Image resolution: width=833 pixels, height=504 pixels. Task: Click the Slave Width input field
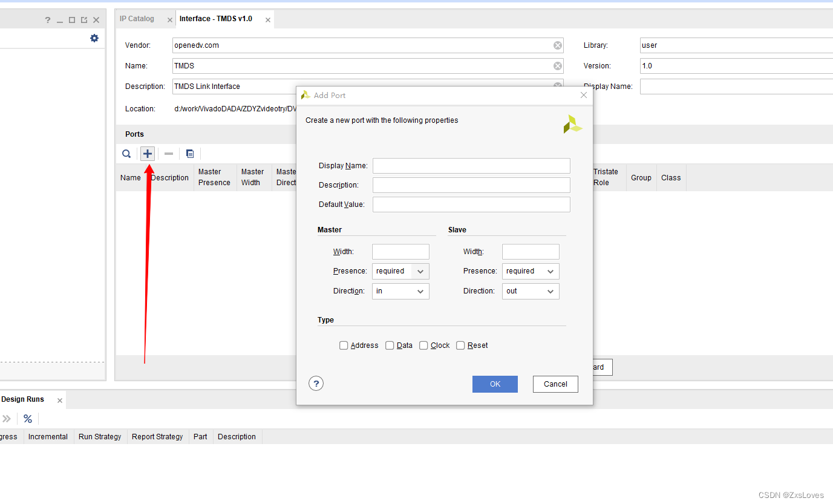531,252
